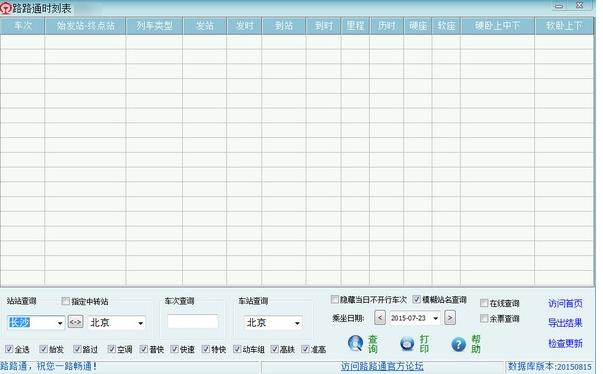603x374 pixels.
Task: Click the 帮助 button label
Action: click(x=476, y=344)
